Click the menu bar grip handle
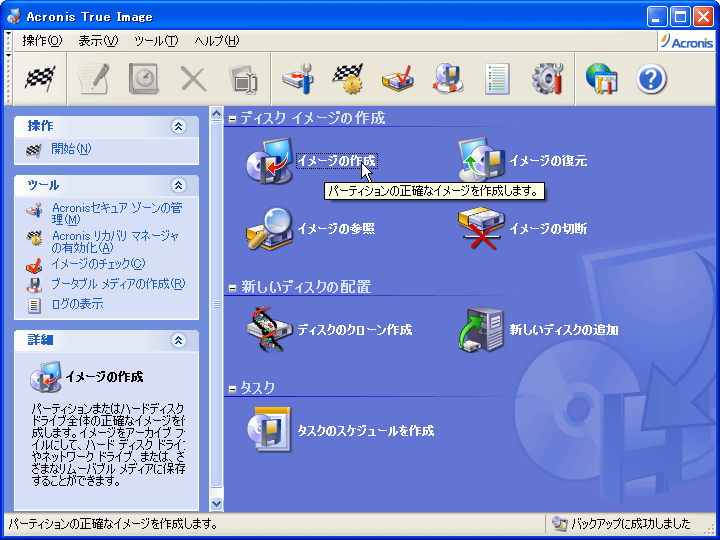Viewport: 720px width, 540px height. pyautogui.click(x=8, y=41)
